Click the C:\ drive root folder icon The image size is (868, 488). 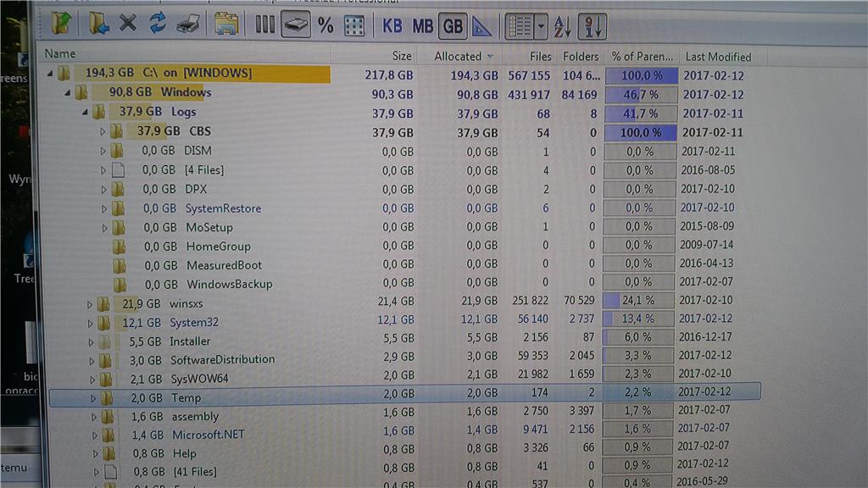pyautogui.click(x=64, y=73)
